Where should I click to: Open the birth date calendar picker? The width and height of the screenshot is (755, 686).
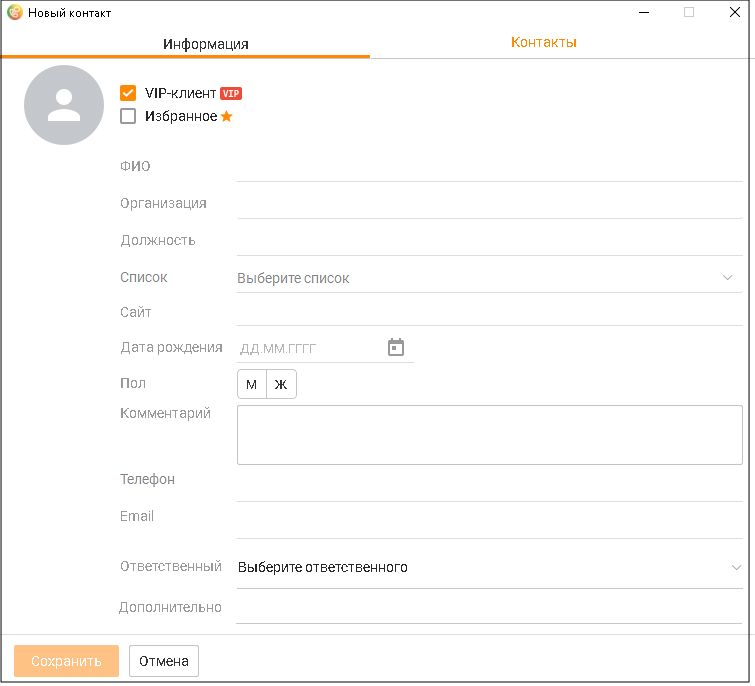click(396, 347)
